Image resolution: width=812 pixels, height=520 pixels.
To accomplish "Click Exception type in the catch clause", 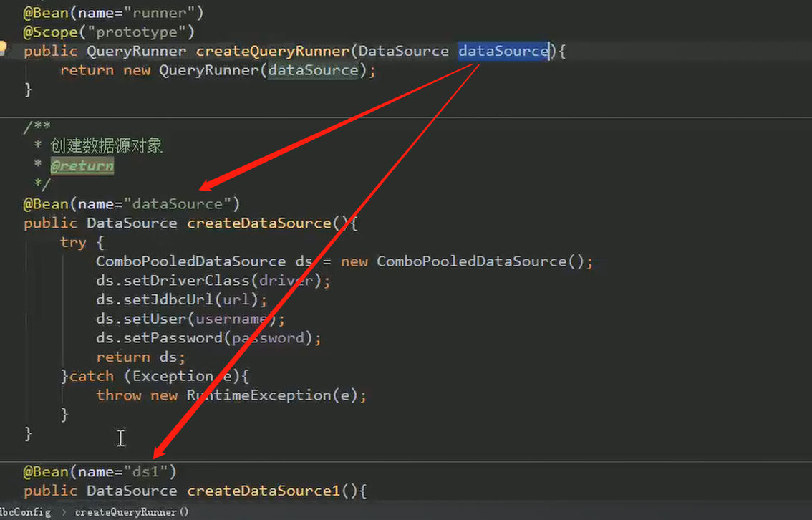I will [173, 377].
